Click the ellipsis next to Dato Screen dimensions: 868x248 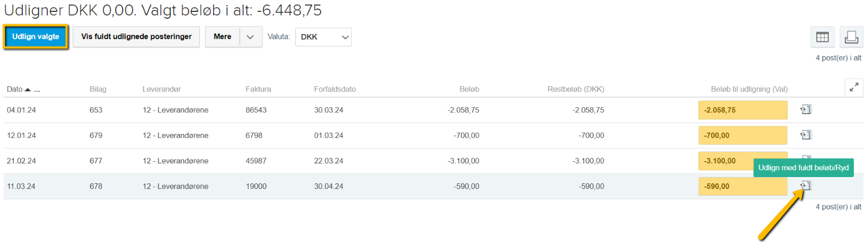(x=37, y=90)
